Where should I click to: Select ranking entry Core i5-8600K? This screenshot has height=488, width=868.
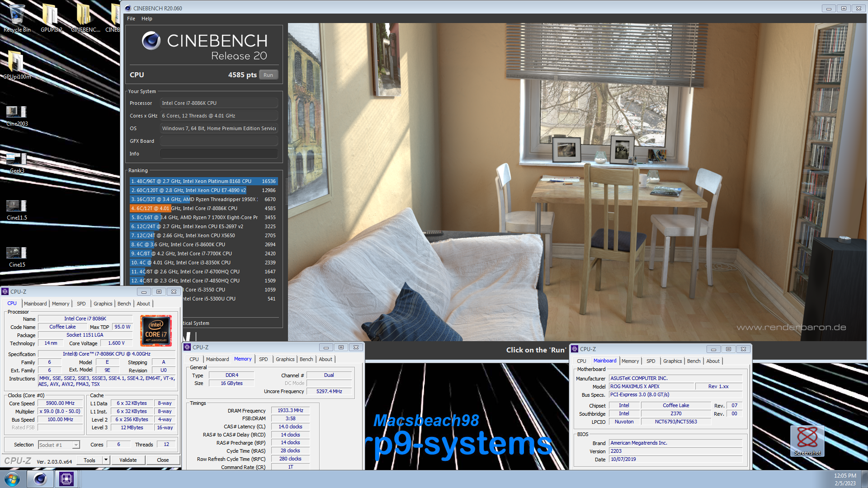tap(203, 244)
